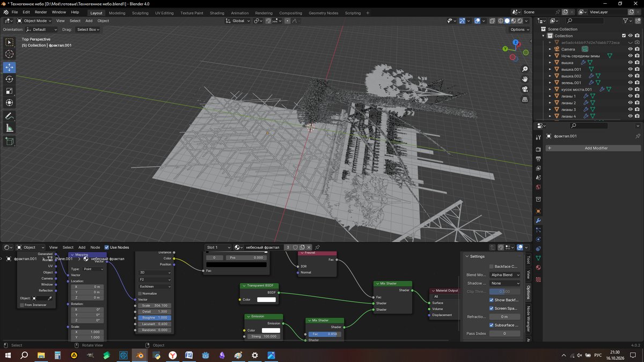Open the Blend Mode Alpha Blend dropdown
The width and height of the screenshot is (644, 362).
[505, 275]
